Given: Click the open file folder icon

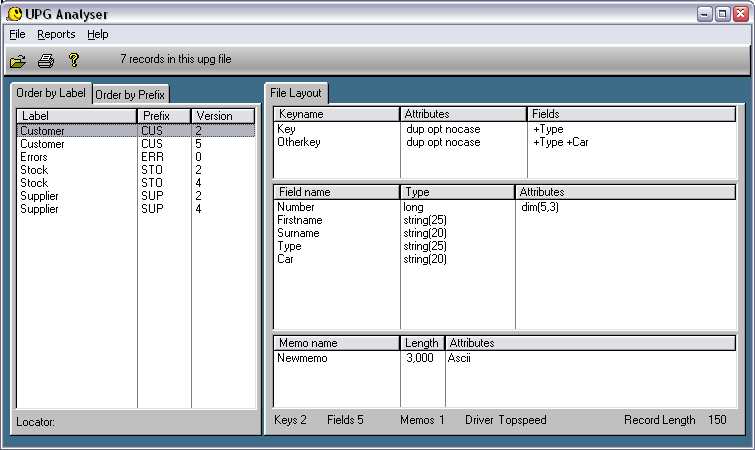Looking at the screenshot, I should (x=18, y=60).
